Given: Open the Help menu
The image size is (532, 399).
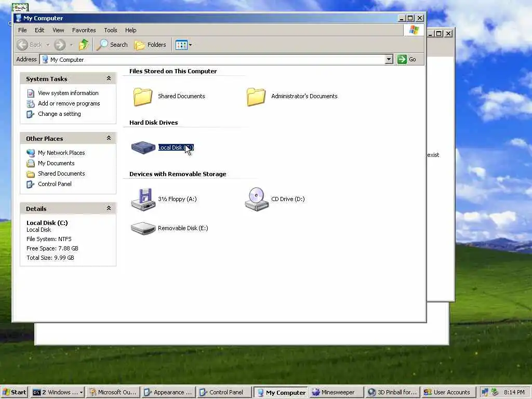Looking at the screenshot, I should tap(130, 30).
